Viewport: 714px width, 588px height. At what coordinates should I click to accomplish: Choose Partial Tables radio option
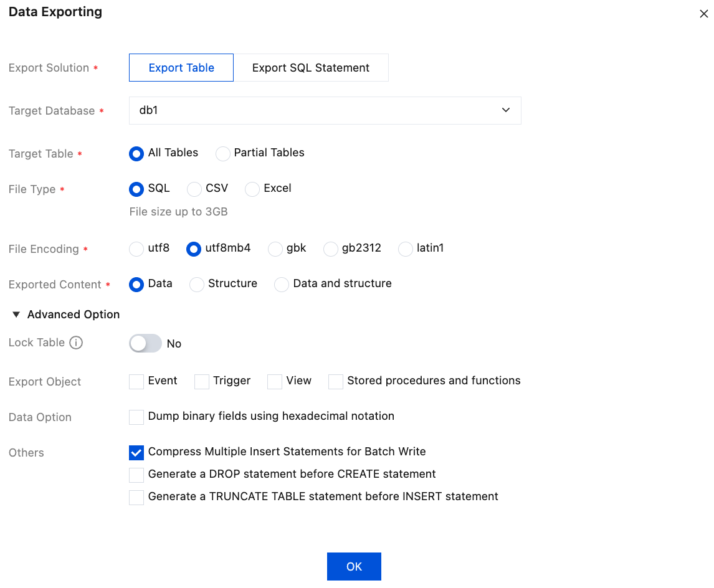click(x=222, y=154)
